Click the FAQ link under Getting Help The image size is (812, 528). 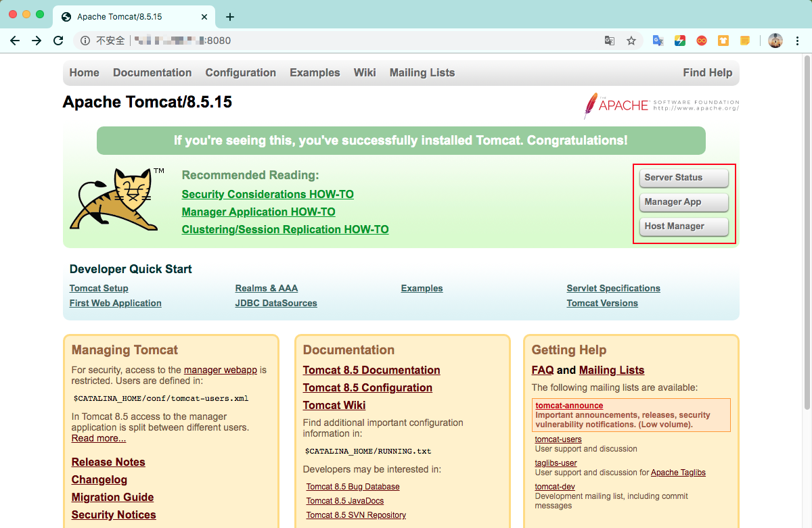(543, 370)
